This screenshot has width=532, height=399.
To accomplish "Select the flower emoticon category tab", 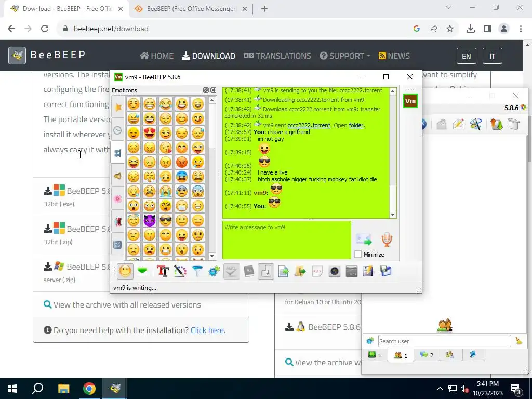I will pos(118,199).
